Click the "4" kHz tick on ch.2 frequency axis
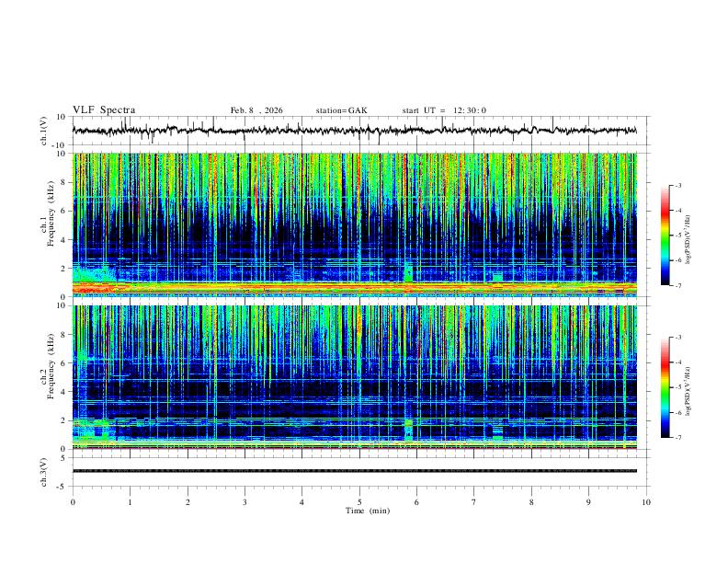Image resolution: width=728 pixels, height=563 pixels. click(64, 392)
